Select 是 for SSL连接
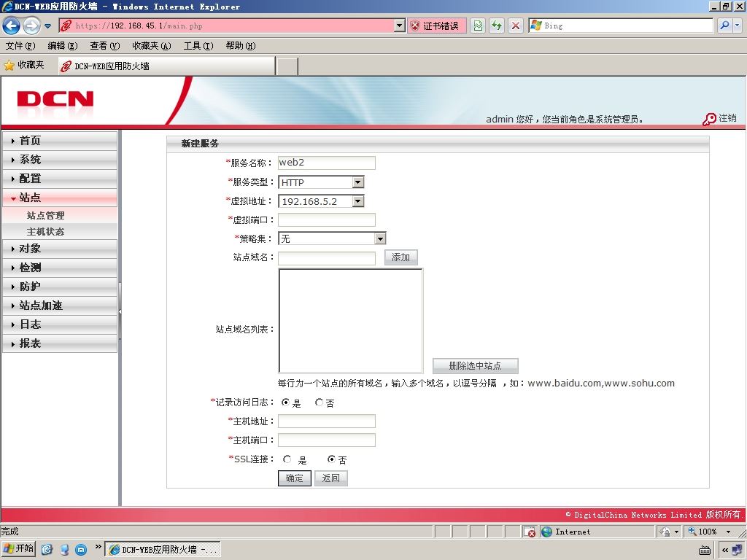The height and width of the screenshot is (560, 747). click(x=287, y=459)
